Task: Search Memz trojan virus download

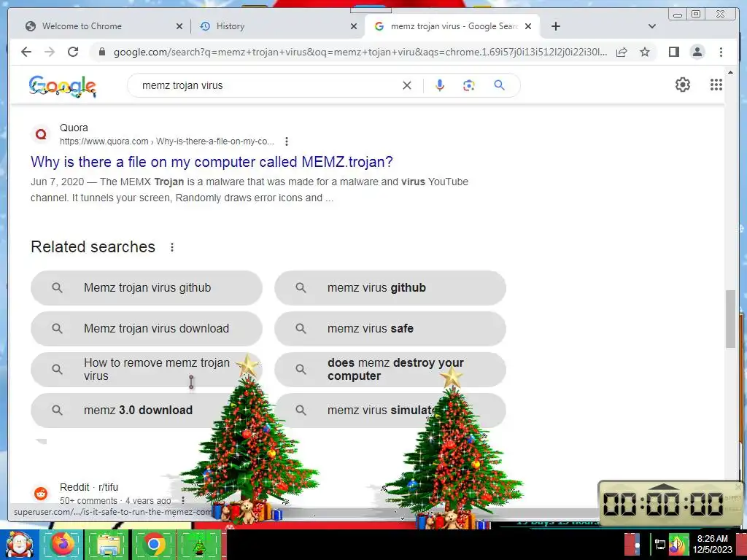Action: coord(146,329)
